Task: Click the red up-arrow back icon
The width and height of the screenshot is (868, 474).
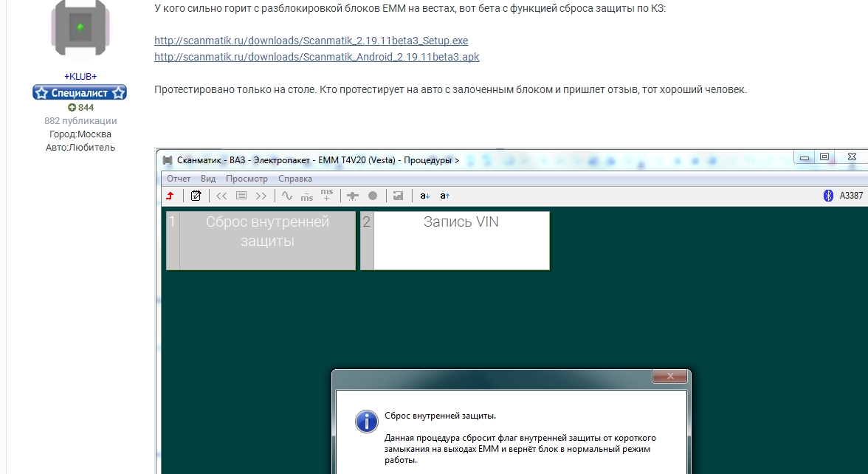Action: tap(170, 196)
